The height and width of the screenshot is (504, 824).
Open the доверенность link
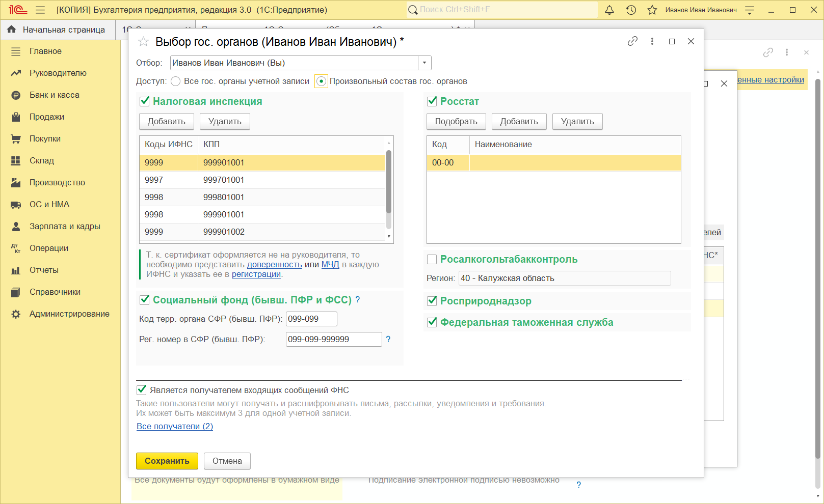tap(275, 264)
